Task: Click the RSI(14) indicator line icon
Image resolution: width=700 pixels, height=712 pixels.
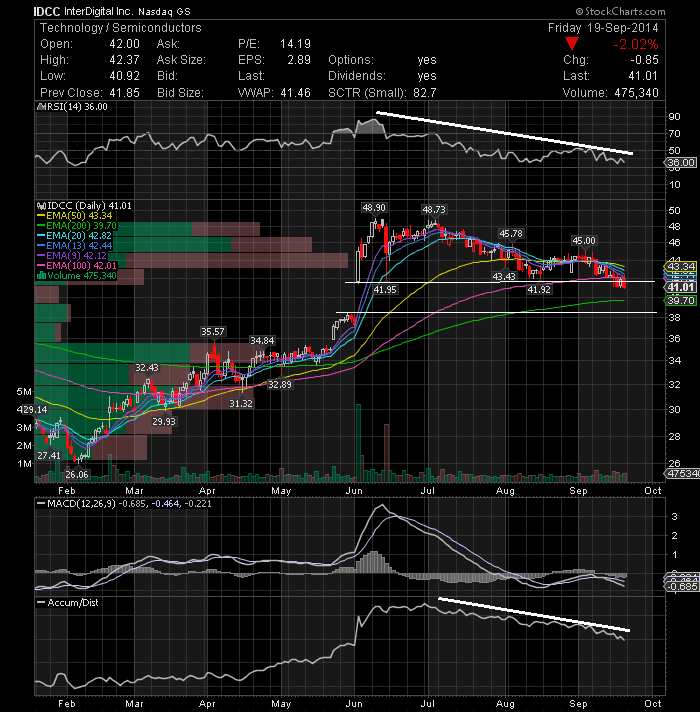Action: (40, 107)
